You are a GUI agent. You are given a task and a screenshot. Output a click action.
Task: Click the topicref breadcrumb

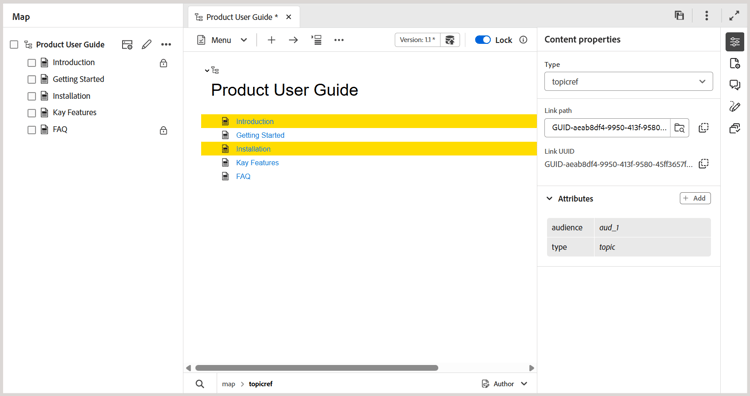pos(261,384)
